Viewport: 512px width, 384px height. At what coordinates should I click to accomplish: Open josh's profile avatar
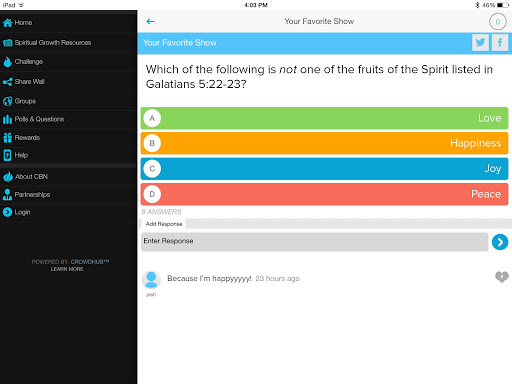(151, 280)
